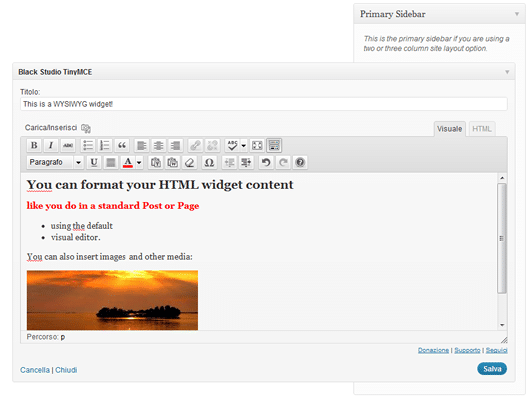Image resolution: width=532 pixels, height=400 pixels.
Task: Toggle fullscreen editing mode
Action: click(x=257, y=146)
